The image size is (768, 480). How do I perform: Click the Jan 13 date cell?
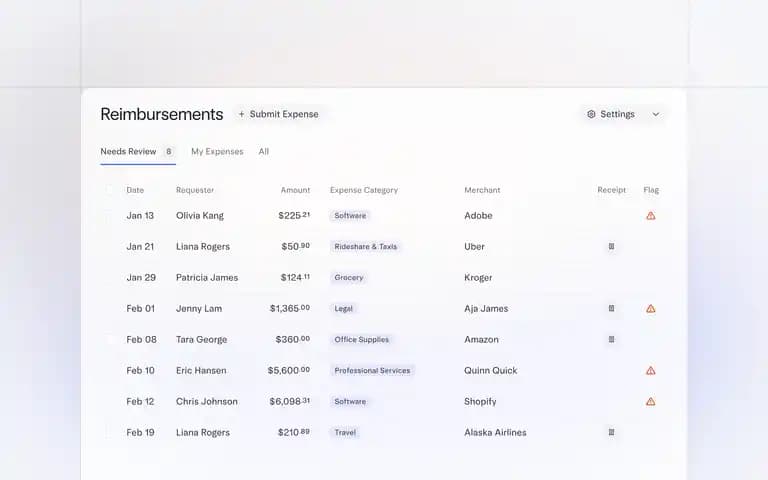(140, 216)
